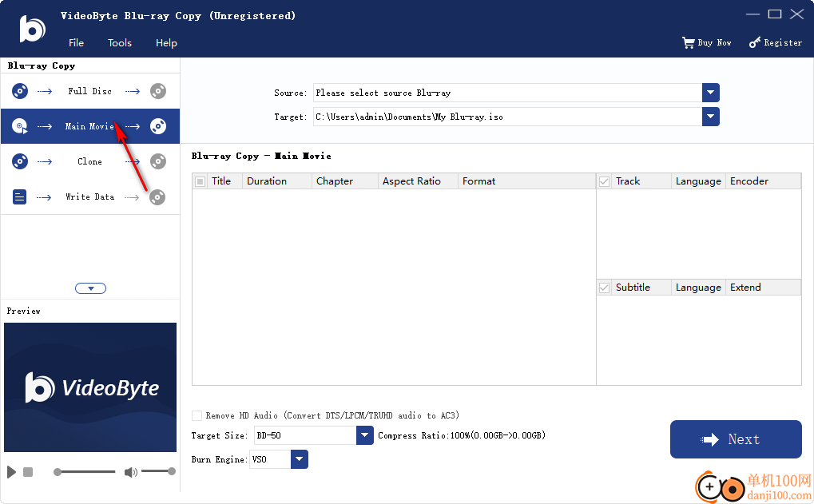
Task: Click the Format column header
Action: 526,181
